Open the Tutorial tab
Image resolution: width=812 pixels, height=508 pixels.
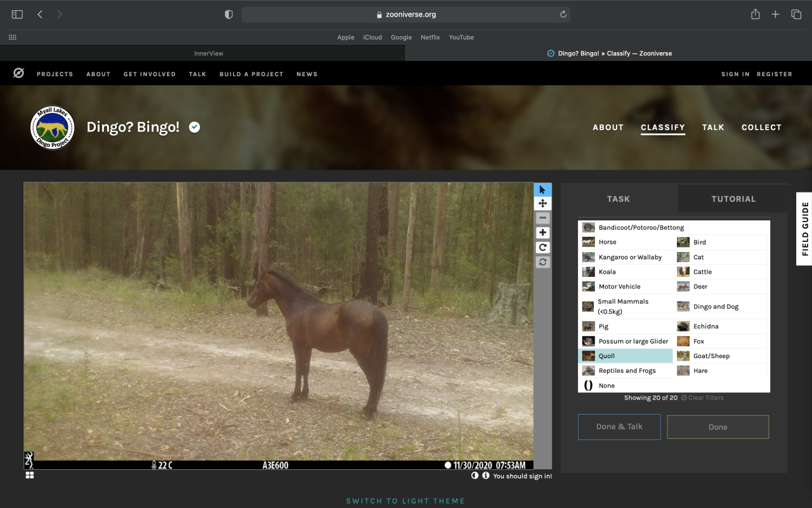733,199
